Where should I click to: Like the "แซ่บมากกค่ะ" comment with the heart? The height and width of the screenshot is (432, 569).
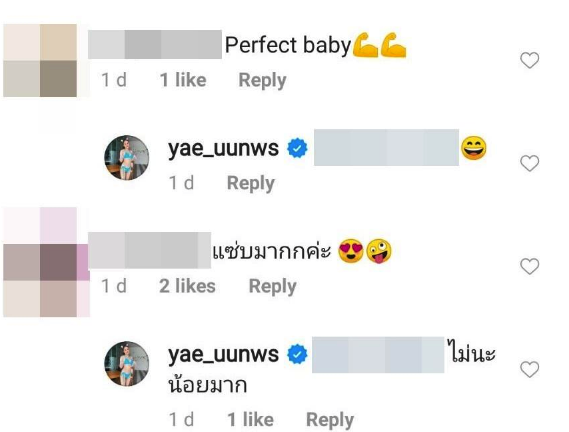tap(529, 266)
